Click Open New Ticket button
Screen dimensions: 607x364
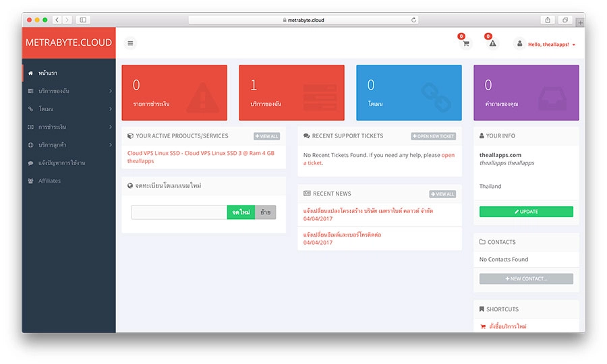pyautogui.click(x=433, y=136)
